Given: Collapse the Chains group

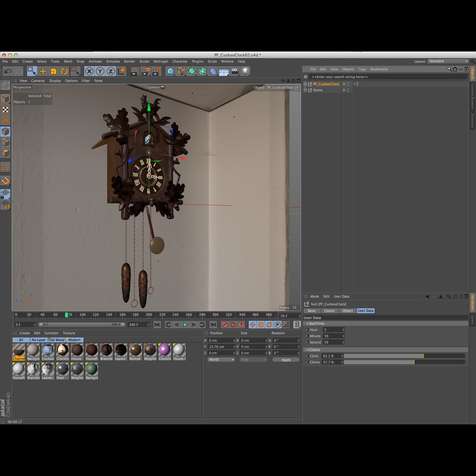Looking at the screenshot, I should click(x=307, y=350).
